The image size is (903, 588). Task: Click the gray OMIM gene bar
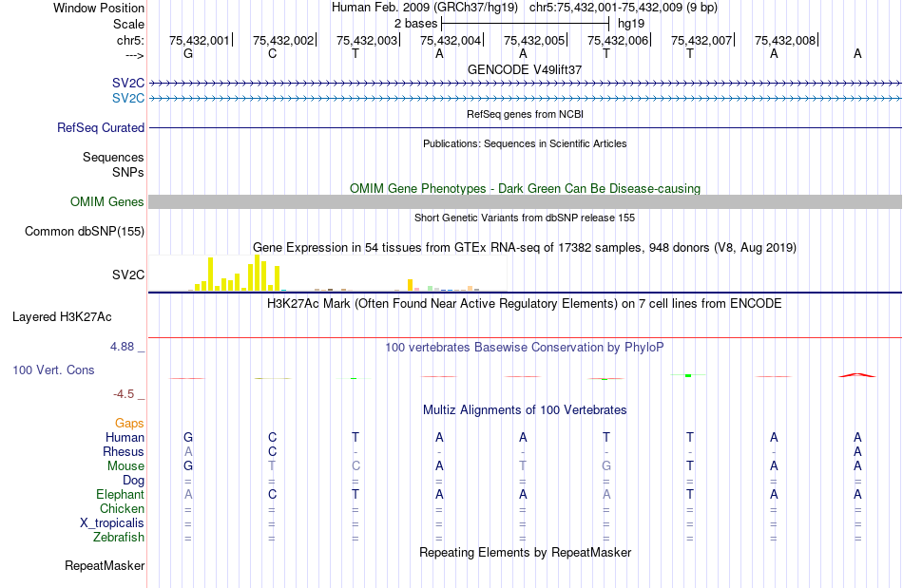click(526, 202)
